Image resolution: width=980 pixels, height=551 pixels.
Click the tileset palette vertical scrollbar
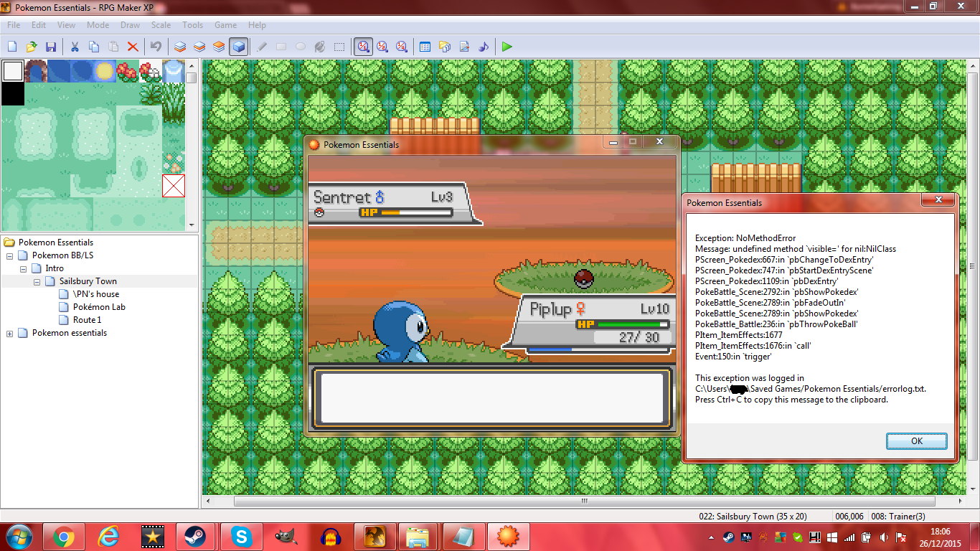(192, 146)
